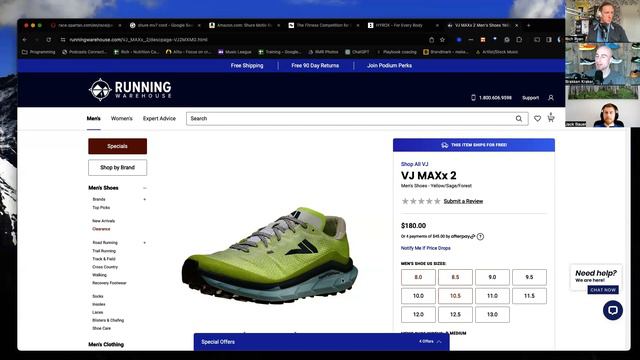The height and width of the screenshot is (360, 640).
Task: Open the browser extensions puzzle icon
Action: [519, 40]
